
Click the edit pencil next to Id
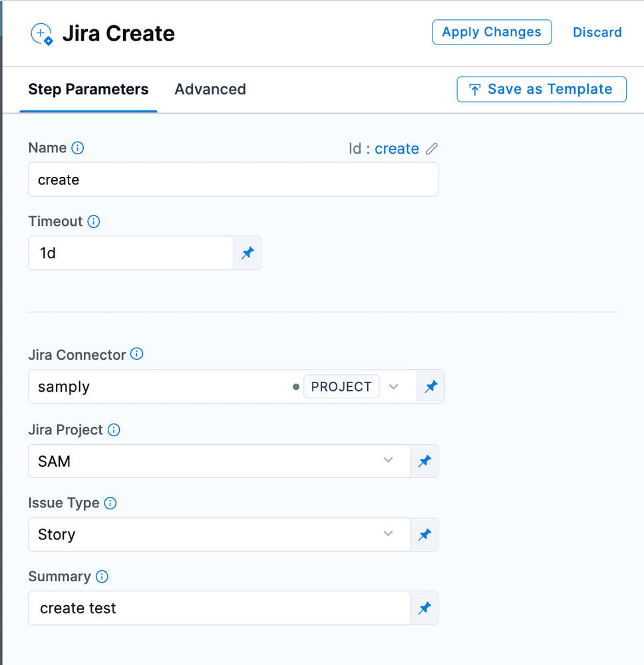[432, 148]
